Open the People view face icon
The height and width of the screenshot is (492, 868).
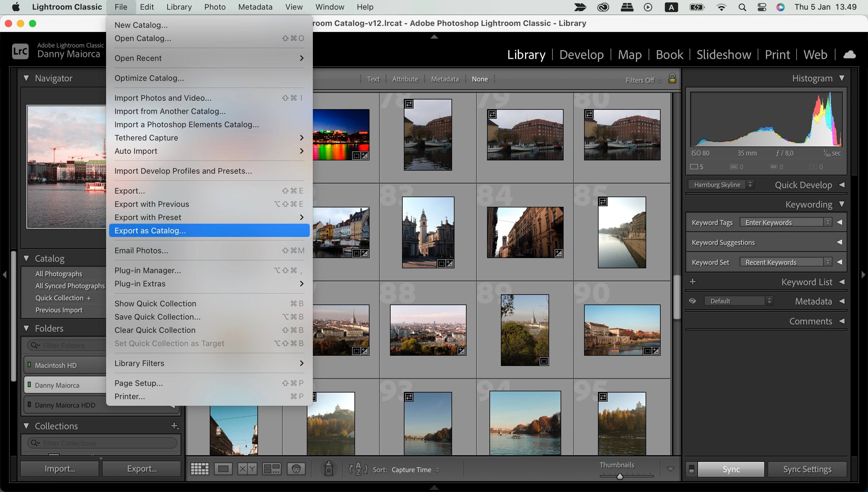pyautogui.click(x=296, y=468)
